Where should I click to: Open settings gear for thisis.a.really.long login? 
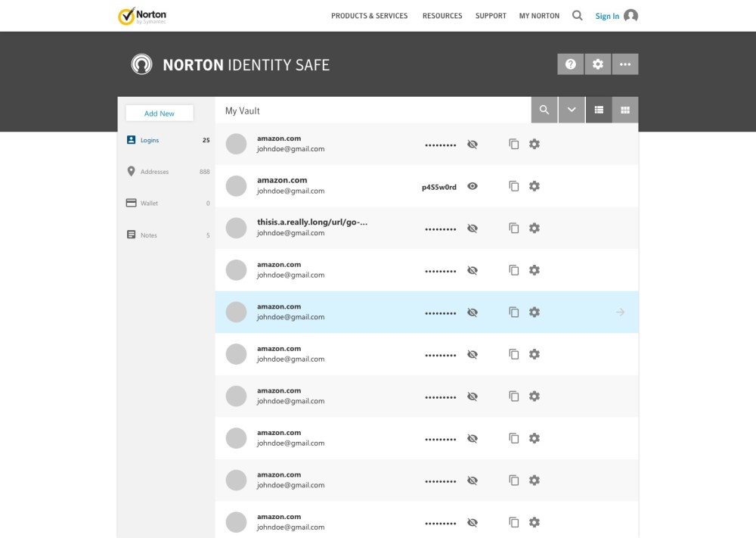pyautogui.click(x=534, y=228)
